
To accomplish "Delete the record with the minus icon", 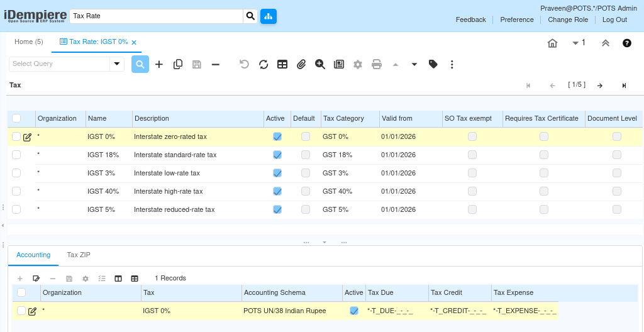I will (216, 64).
